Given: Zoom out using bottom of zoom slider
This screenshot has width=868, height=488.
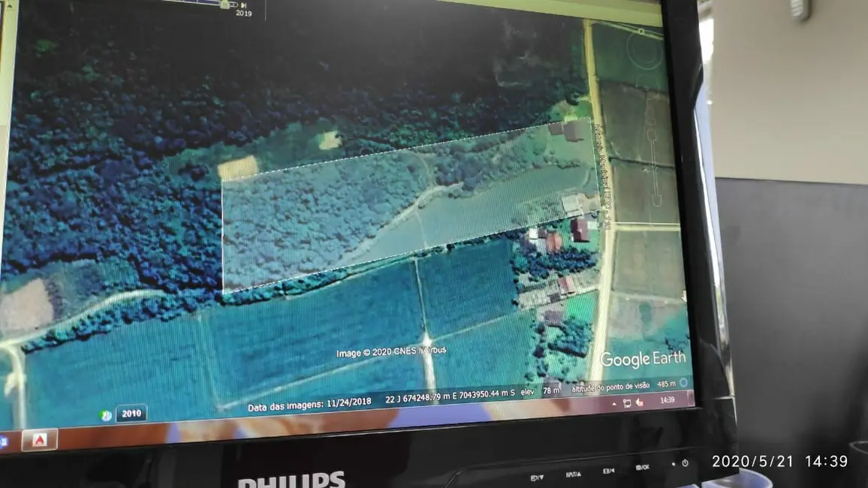Looking at the screenshot, I should (x=656, y=201).
